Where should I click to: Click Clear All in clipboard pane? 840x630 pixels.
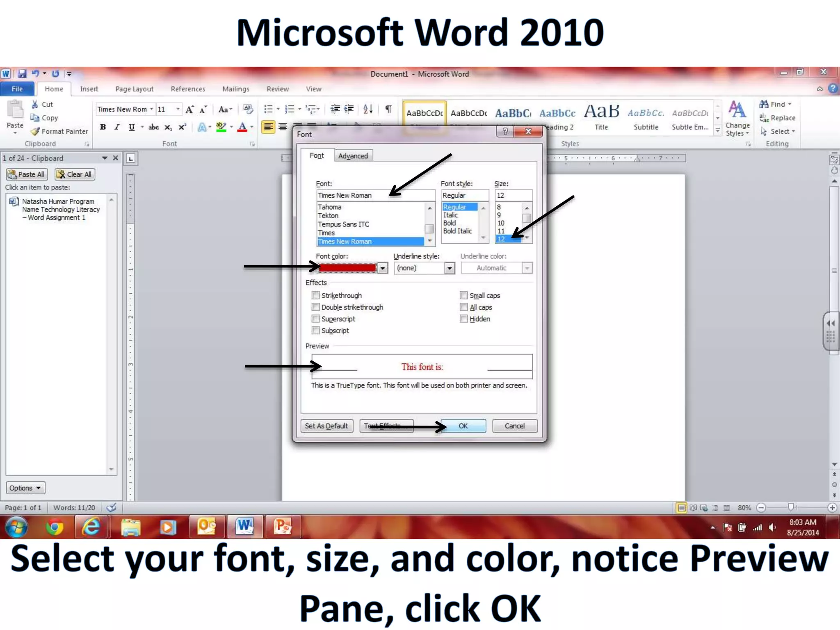pos(75,174)
